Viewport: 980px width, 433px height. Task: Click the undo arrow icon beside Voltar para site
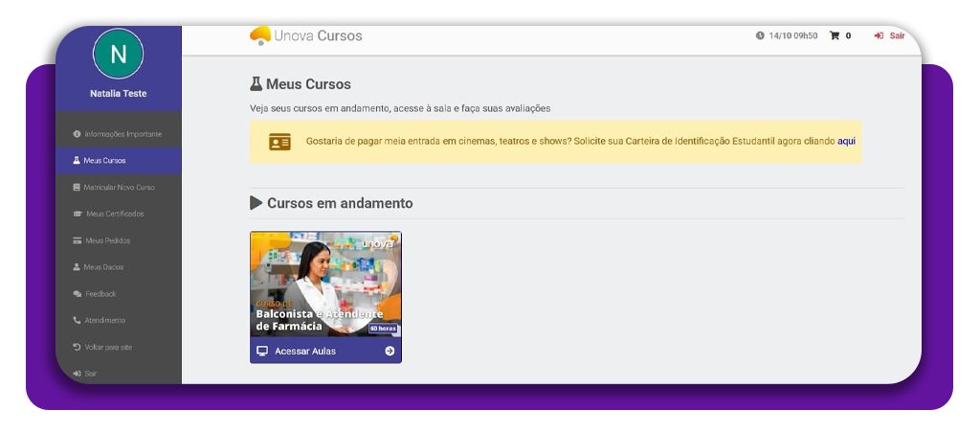(x=77, y=347)
